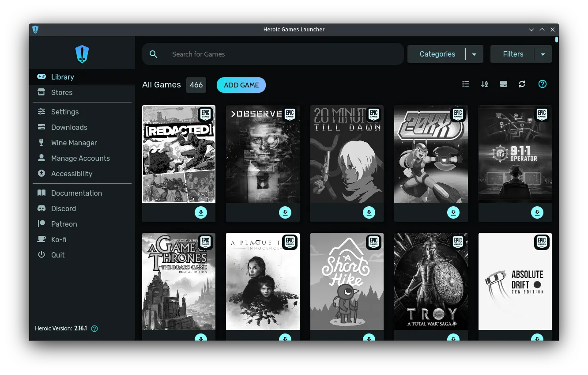Download [REDACTED] with its install icon
588x375 pixels.
(x=201, y=212)
